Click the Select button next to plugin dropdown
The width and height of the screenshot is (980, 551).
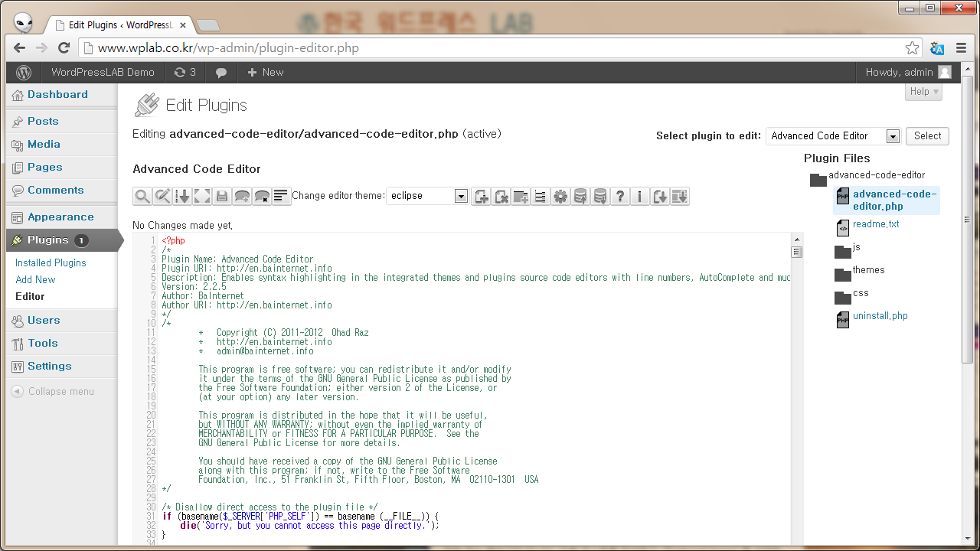926,136
